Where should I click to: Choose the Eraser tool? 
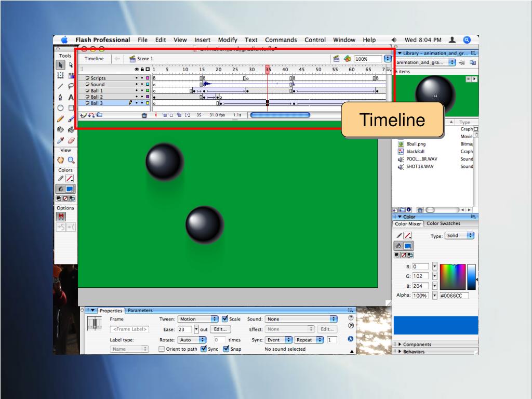click(71, 140)
